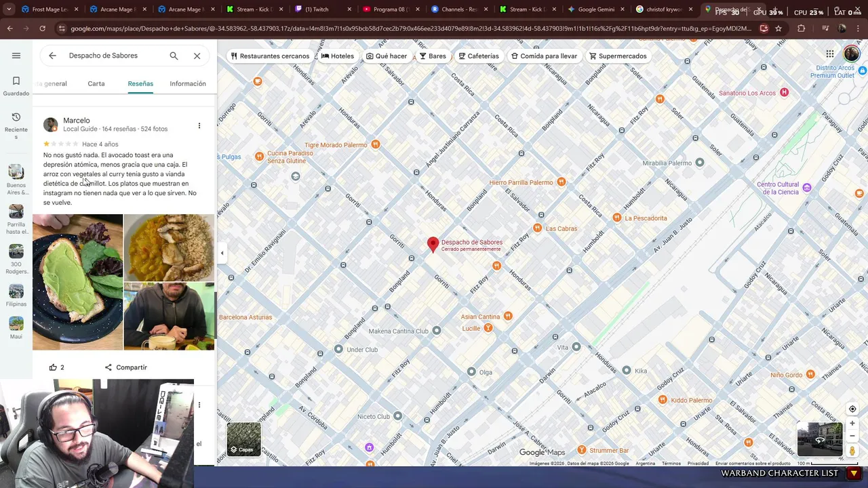Open recent place 300 Rodgers
Image resolution: width=868 pixels, height=488 pixels.
(x=16, y=260)
